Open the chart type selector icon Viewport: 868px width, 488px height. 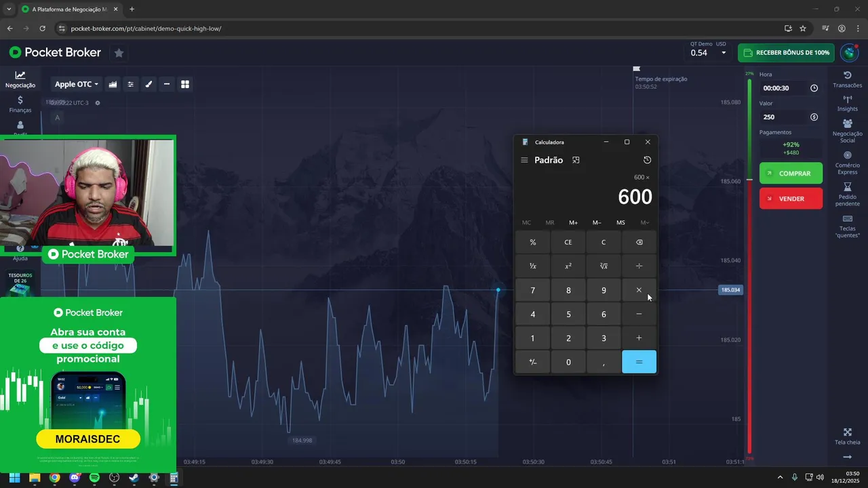(113, 84)
